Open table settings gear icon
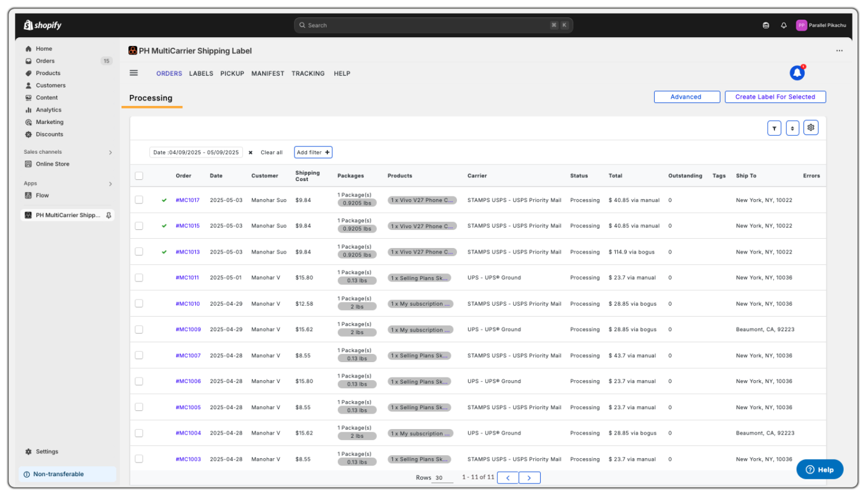868x496 pixels. [x=811, y=128]
